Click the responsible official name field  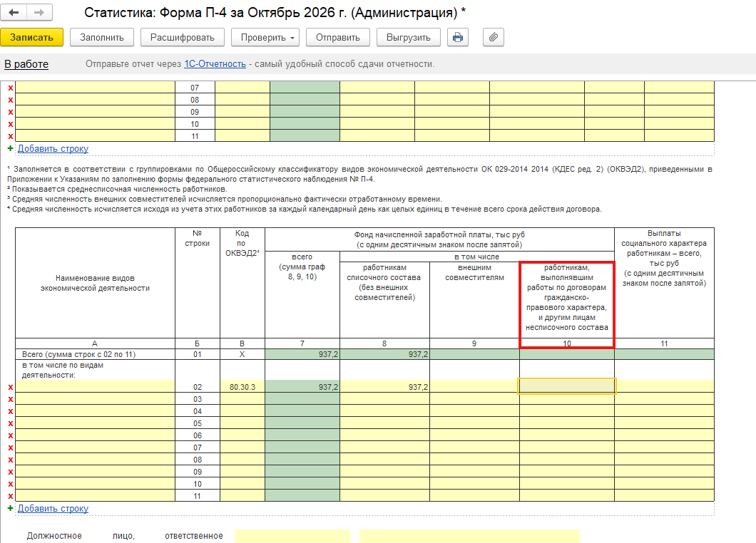(x=469, y=537)
